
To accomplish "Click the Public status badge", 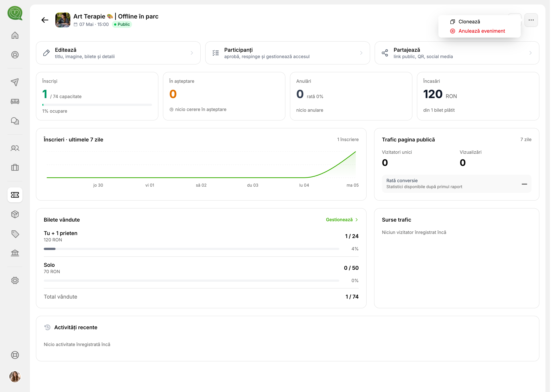I will [x=123, y=24].
